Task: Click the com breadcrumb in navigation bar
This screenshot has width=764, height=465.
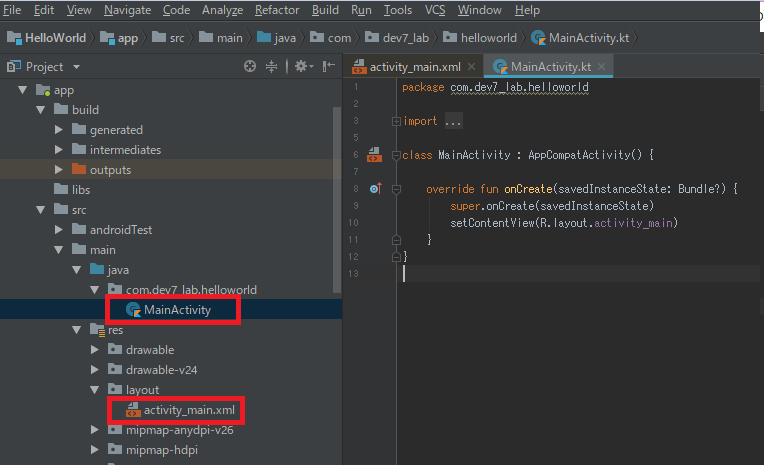Action: point(330,38)
